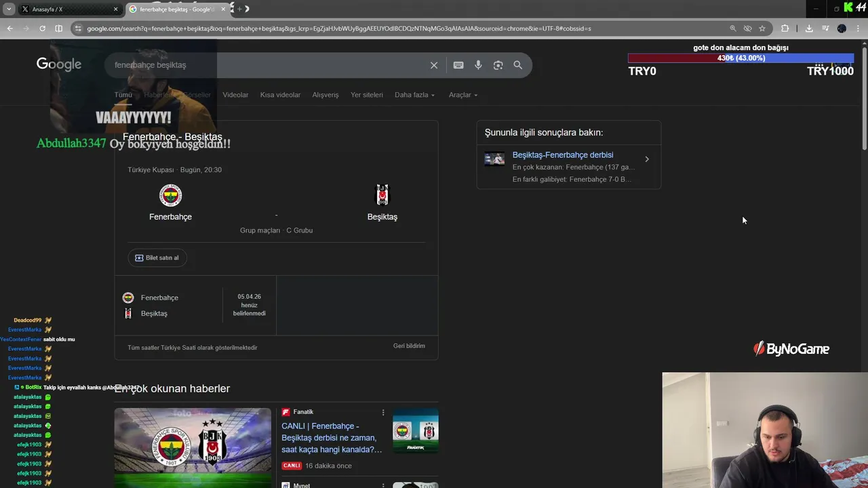Click the Google logo
Viewport: 868px width, 488px height.
pos(59,64)
